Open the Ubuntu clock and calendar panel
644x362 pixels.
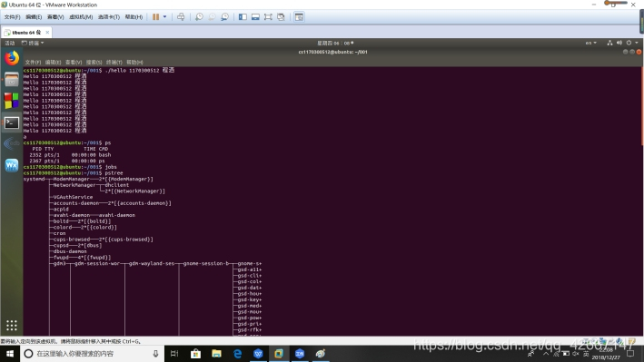point(335,43)
